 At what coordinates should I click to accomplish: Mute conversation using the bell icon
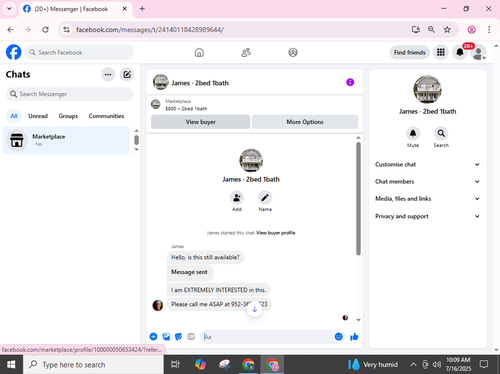pos(413,133)
